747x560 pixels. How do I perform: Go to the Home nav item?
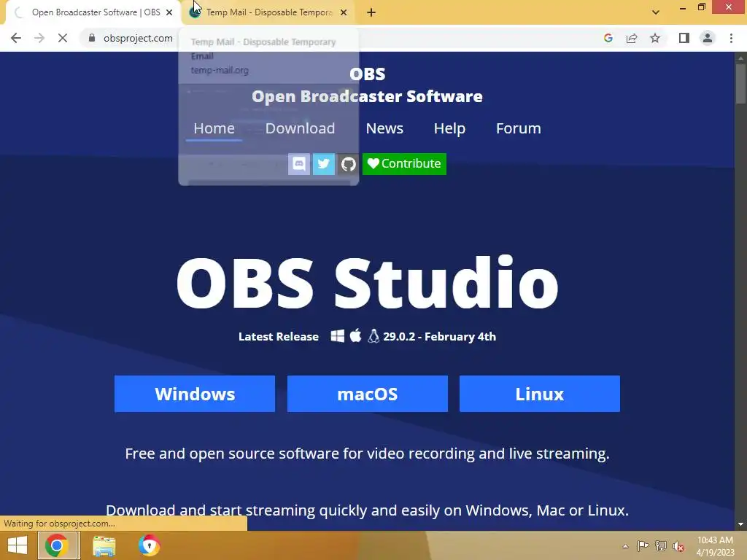pyautogui.click(x=214, y=128)
